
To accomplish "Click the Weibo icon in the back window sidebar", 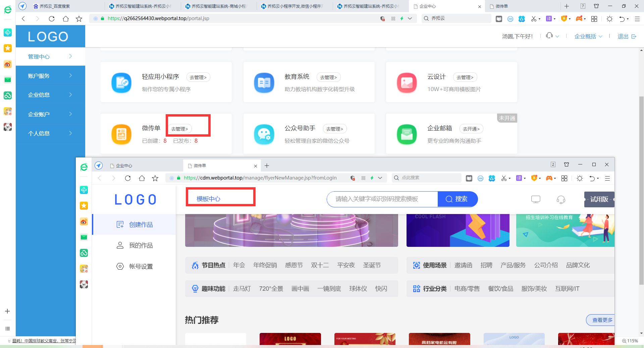I will coord(7,64).
